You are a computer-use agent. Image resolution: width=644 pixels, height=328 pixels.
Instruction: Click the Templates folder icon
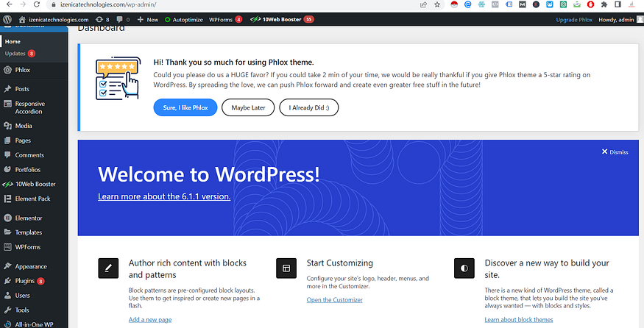tap(7, 232)
